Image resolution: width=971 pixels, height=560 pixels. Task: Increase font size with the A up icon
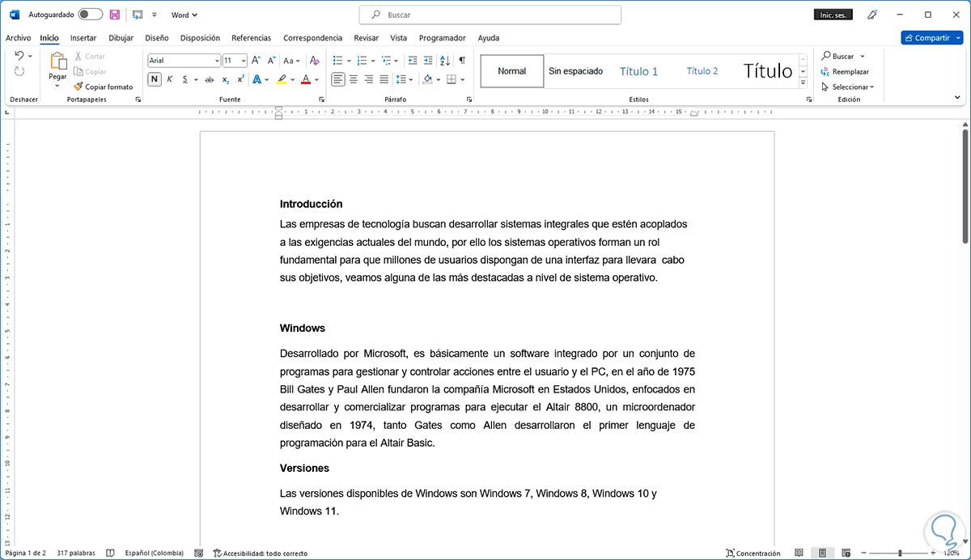coord(256,60)
